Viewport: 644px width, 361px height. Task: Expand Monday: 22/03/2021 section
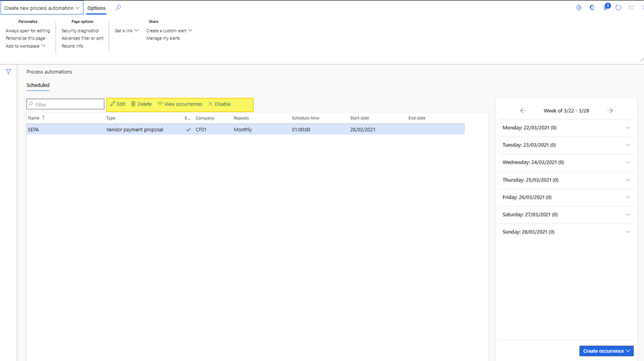point(627,128)
